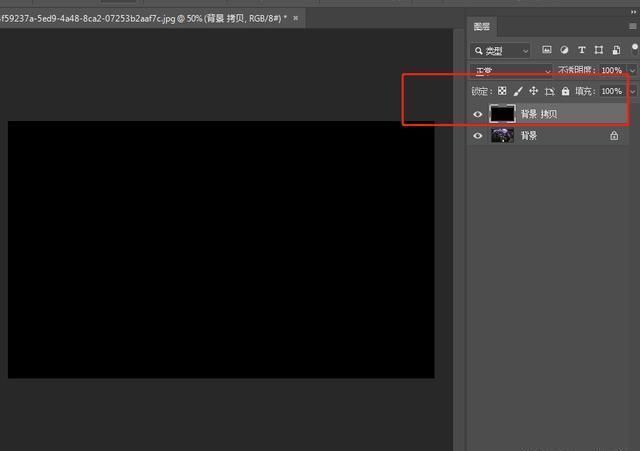
Task: Filter layers by shape layer icon
Action: pos(599,50)
